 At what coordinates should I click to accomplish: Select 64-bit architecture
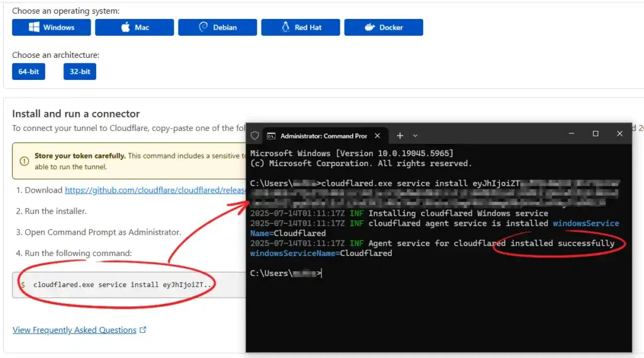click(28, 72)
